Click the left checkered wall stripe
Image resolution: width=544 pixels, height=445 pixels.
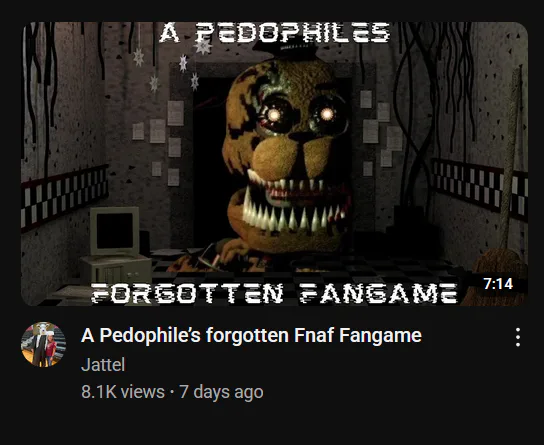(x=64, y=198)
